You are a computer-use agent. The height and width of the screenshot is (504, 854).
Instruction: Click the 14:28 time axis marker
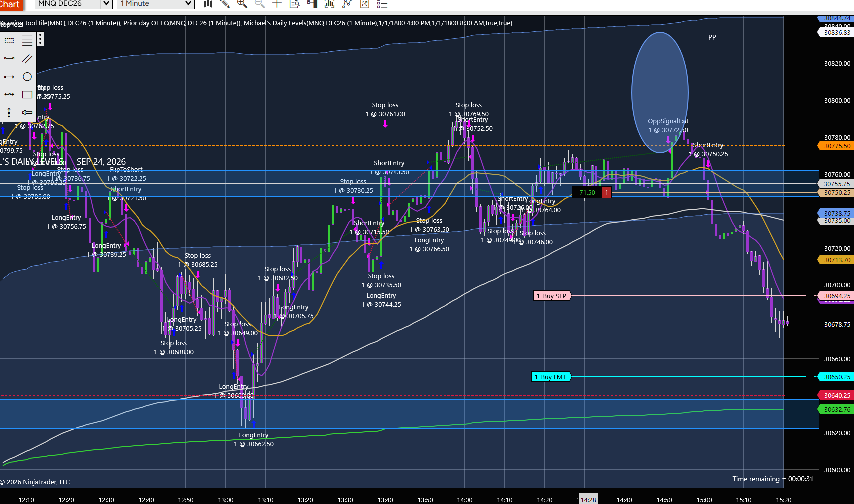coord(588,499)
